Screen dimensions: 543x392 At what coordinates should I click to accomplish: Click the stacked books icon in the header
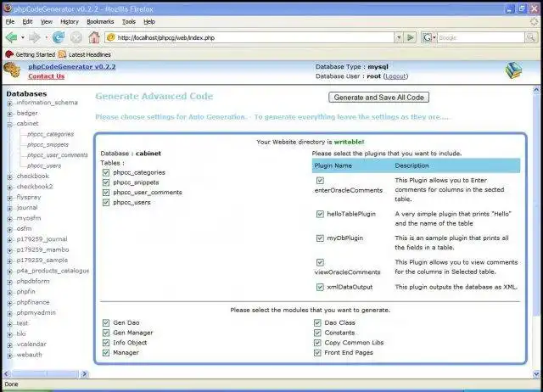coord(513,70)
